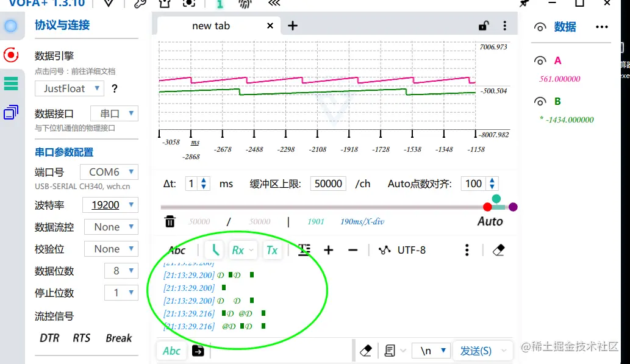Click the purple slider handle
630x364 pixels.
click(513, 207)
